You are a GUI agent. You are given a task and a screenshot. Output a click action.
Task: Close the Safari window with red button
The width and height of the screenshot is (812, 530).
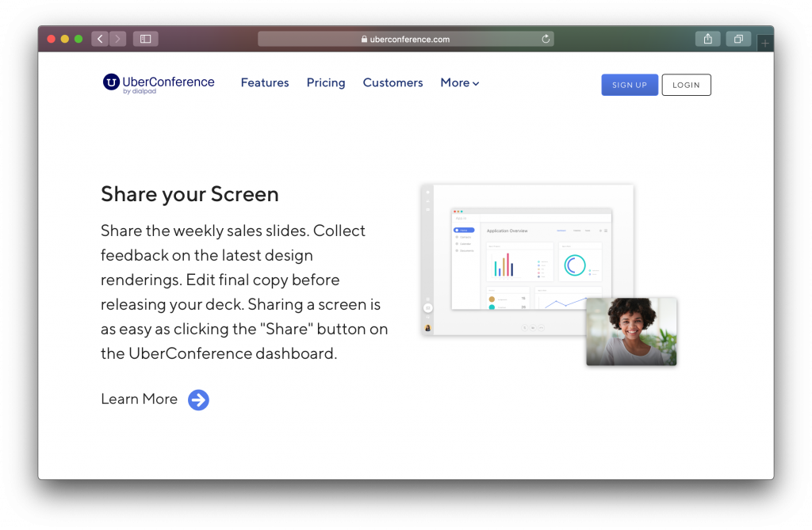(x=51, y=39)
